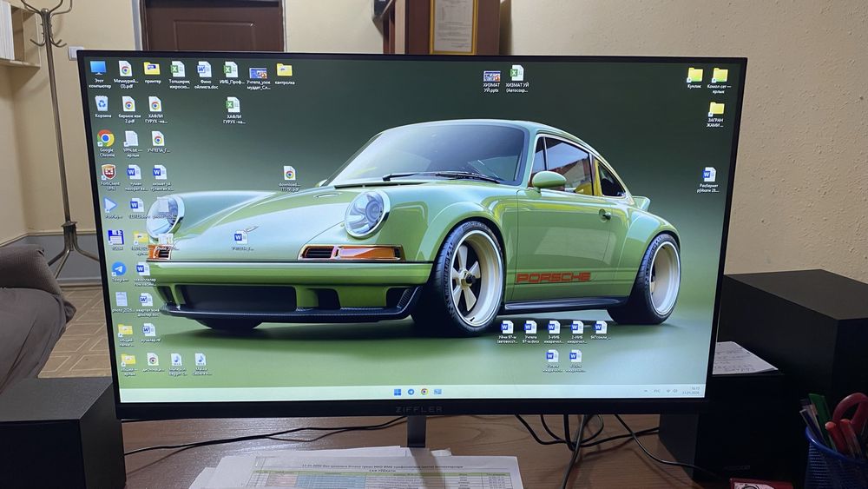
Task: Open the 94 сонли Word file icon
Action: tap(600, 329)
